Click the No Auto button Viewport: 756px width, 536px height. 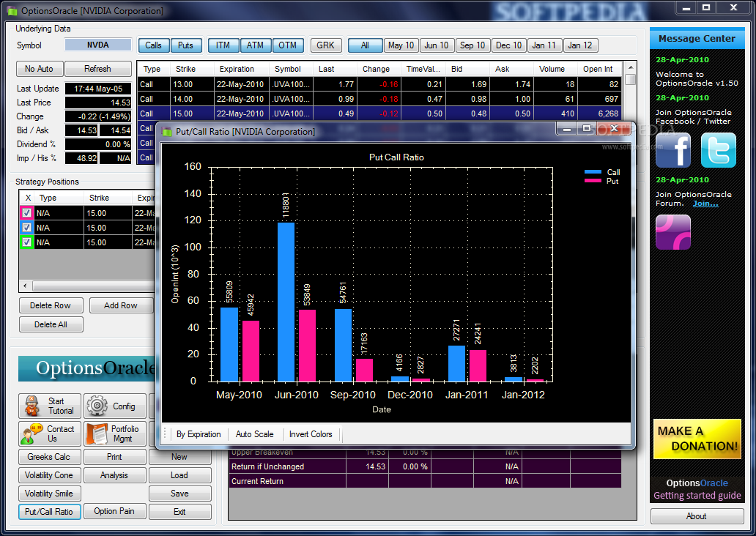(39, 69)
